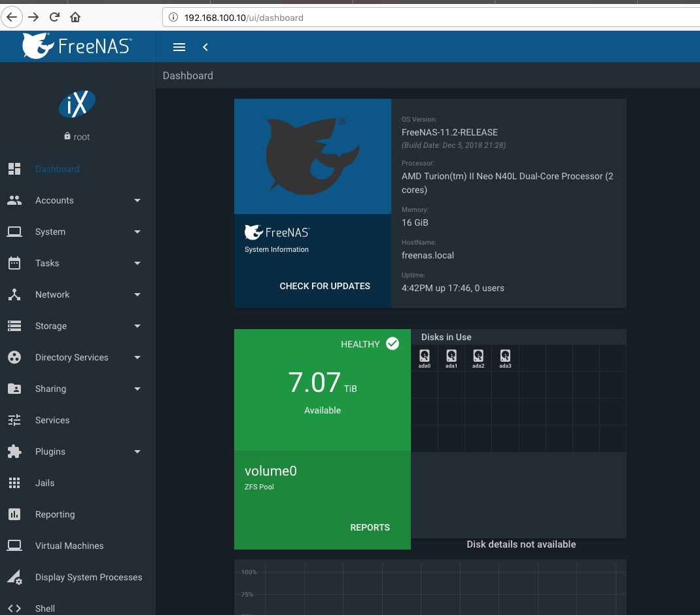Select the ada2 disk icon

pyautogui.click(x=478, y=358)
